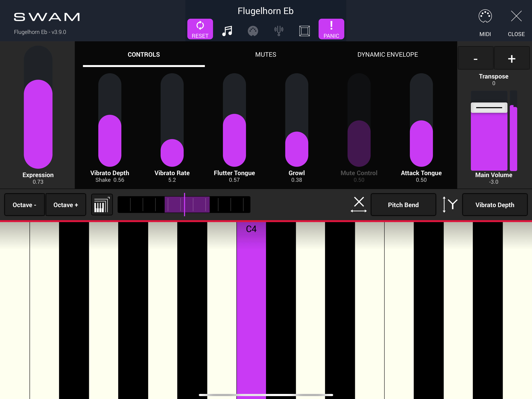
Task: Switch to the CONTROLS tab
Action: tap(144, 55)
